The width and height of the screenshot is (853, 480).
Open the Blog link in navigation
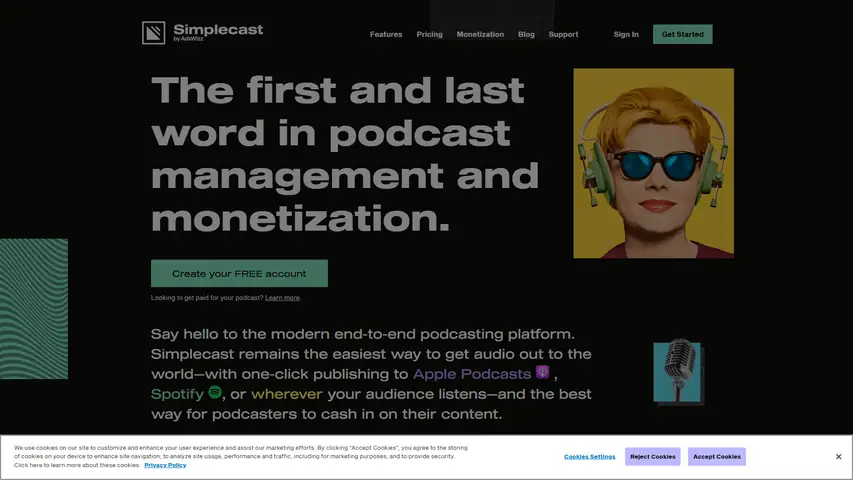coord(526,34)
